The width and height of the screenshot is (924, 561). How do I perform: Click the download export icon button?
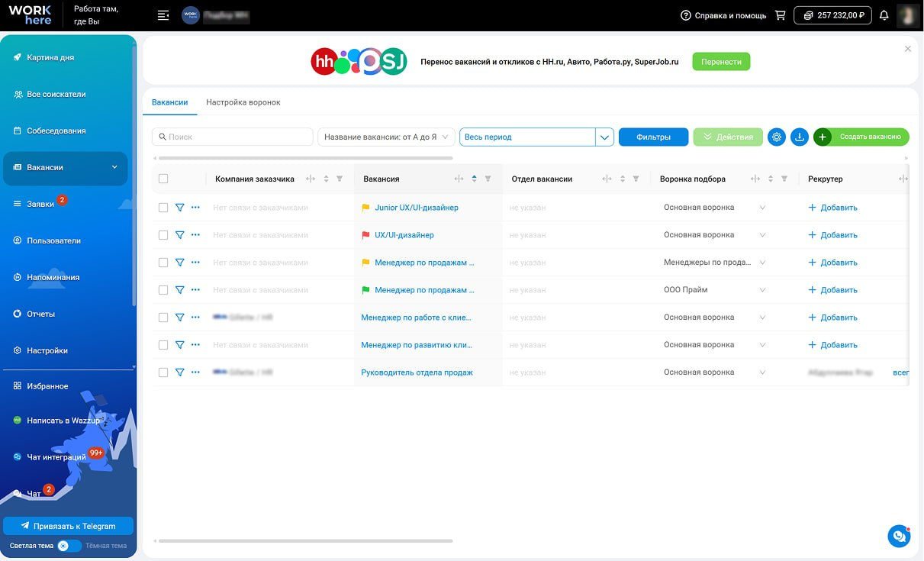coord(799,137)
